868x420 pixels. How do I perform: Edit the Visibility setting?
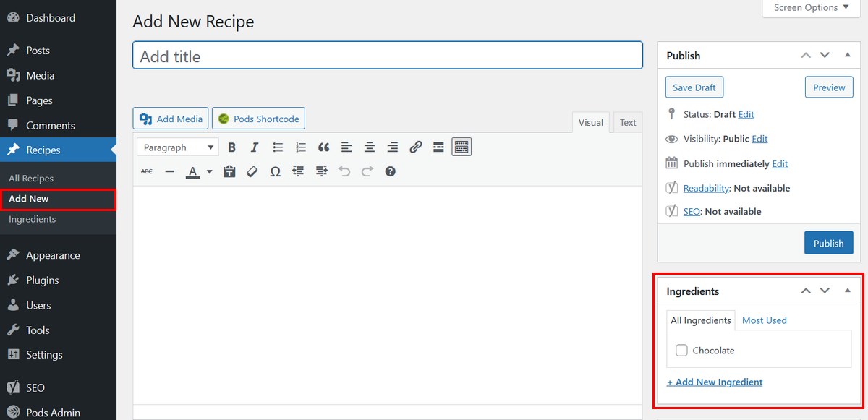coord(759,139)
